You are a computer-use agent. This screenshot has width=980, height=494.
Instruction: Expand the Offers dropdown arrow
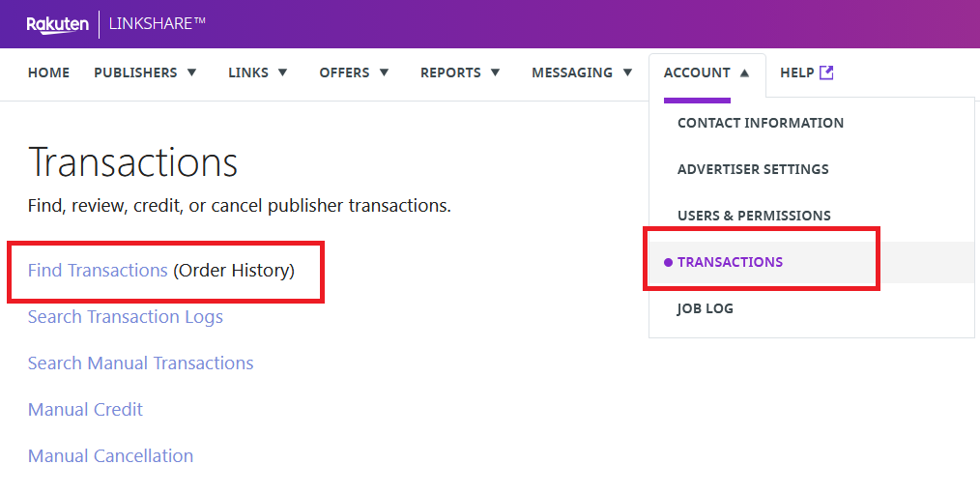point(384,73)
